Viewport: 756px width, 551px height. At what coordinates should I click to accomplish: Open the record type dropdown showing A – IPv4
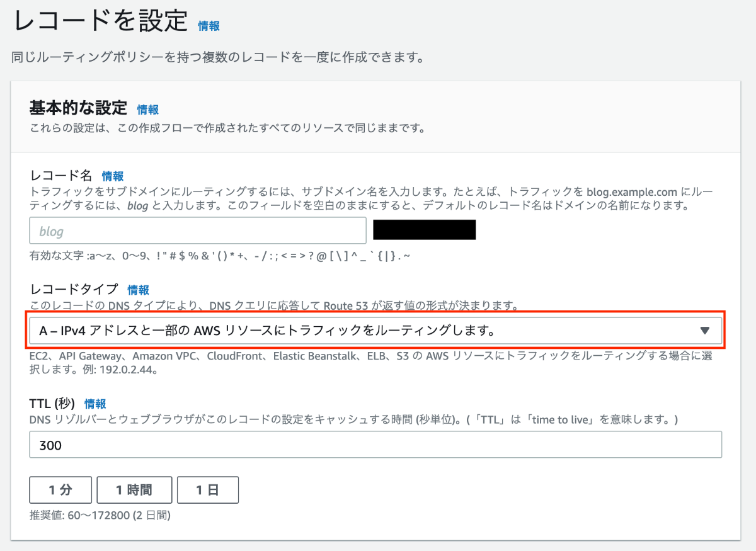(375, 331)
